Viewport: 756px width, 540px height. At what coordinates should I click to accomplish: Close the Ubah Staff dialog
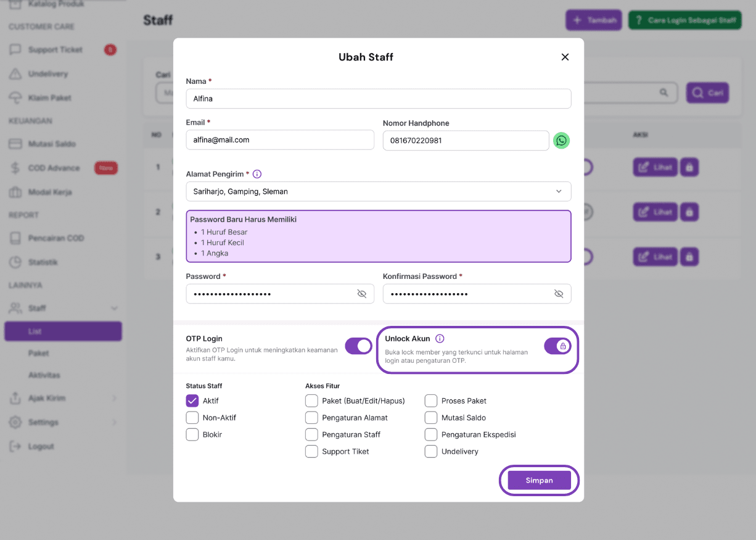click(565, 57)
